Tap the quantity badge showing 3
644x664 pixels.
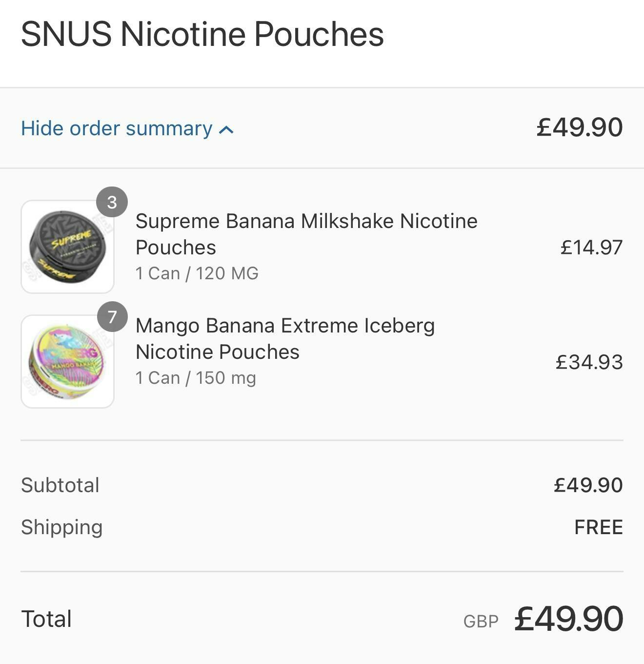pyautogui.click(x=112, y=202)
